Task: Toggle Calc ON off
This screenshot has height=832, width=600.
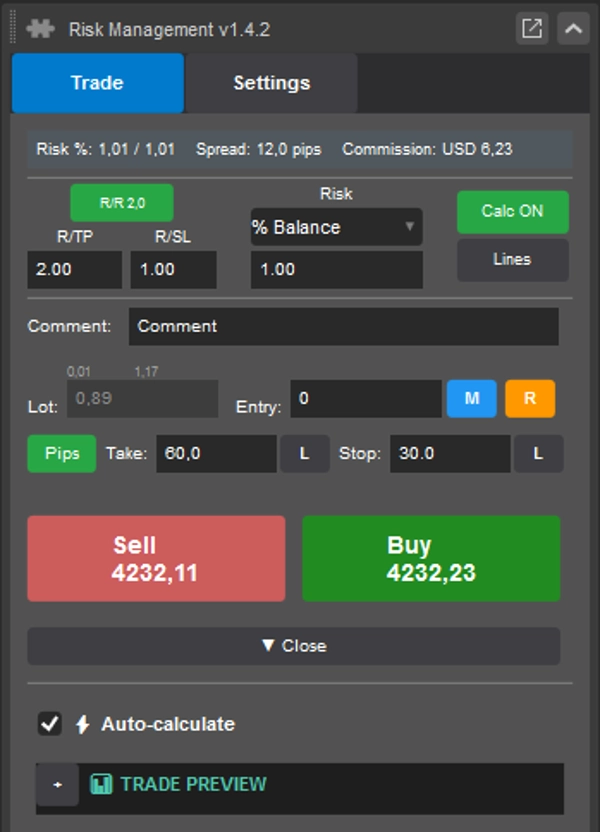Action: point(512,211)
